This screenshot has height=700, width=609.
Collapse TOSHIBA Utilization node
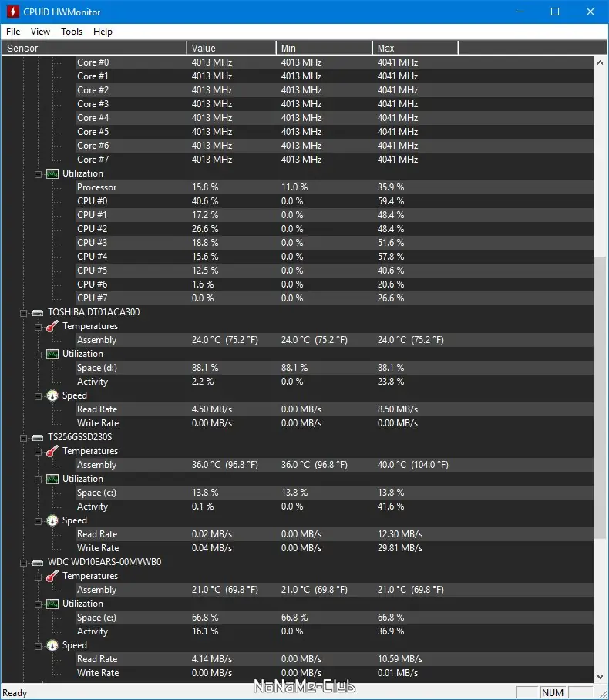point(38,355)
